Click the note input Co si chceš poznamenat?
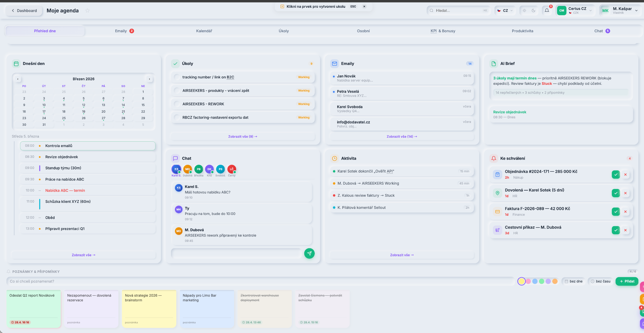Viewport: 644px width, 333px height. click(260, 281)
